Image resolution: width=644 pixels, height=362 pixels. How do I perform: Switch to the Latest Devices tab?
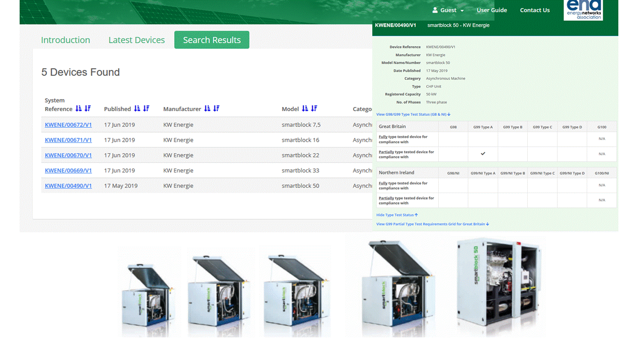coord(136,40)
